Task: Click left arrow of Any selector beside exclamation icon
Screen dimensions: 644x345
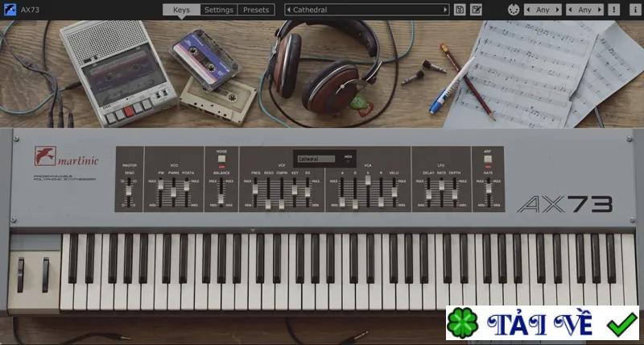Action: tap(571, 10)
